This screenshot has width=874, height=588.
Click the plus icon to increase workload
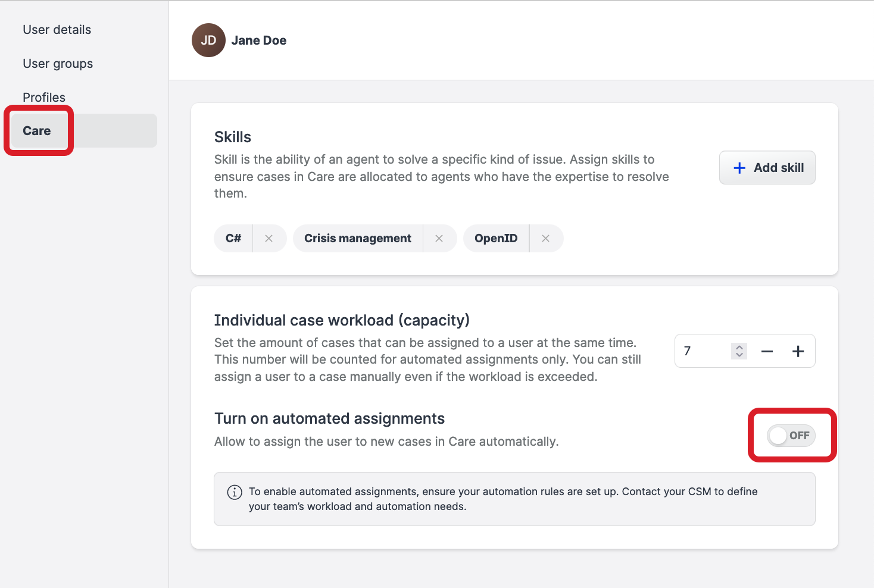798,351
